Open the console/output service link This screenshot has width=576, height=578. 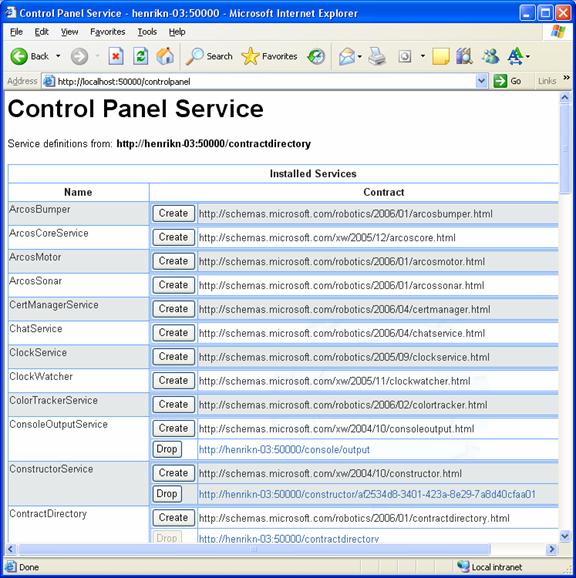(284, 450)
